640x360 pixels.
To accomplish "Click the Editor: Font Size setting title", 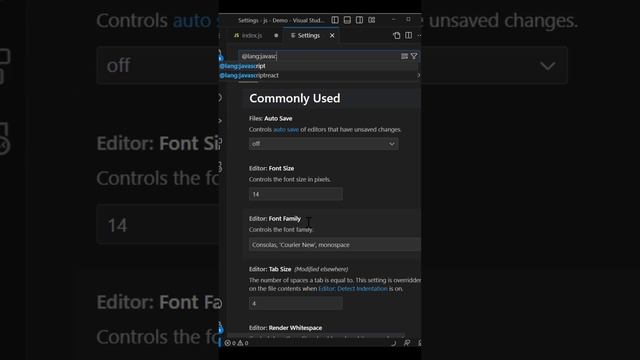I will click(x=271, y=168).
